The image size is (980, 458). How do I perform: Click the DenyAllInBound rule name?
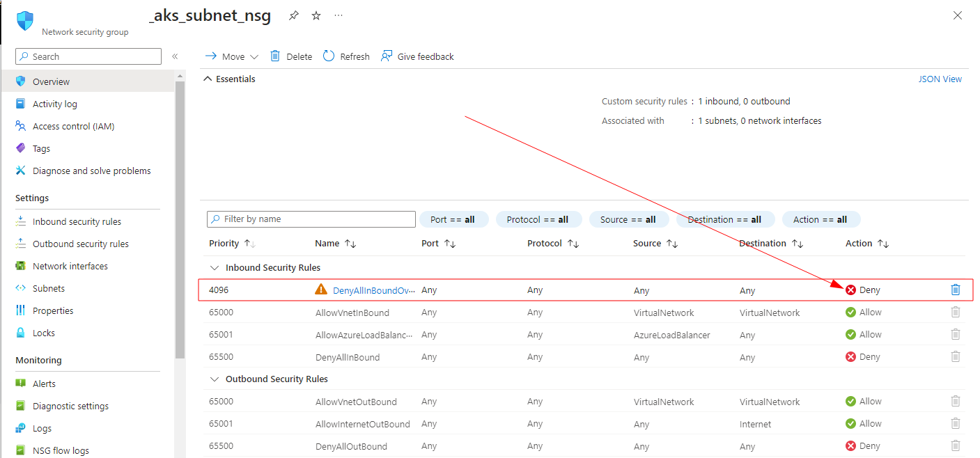pyautogui.click(x=348, y=357)
